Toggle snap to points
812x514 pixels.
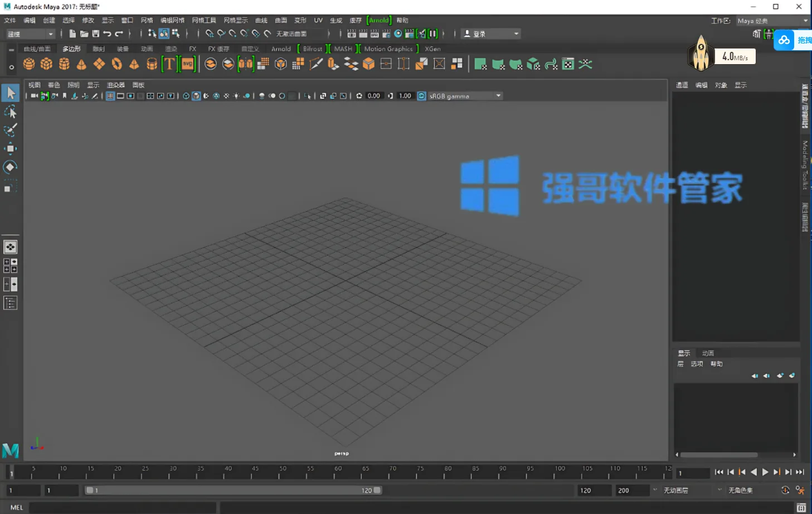(233, 34)
